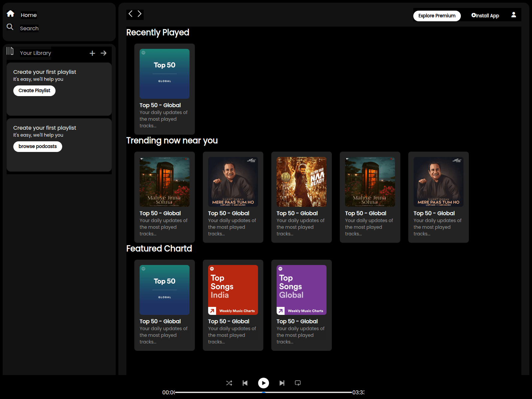The width and height of the screenshot is (532, 399).
Task: Click card title under Naa Ready cover
Action: (297, 213)
